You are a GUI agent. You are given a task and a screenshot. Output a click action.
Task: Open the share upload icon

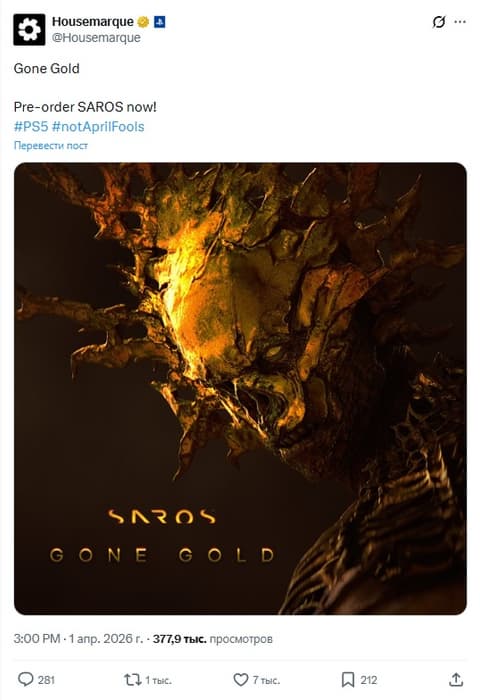point(455,680)
